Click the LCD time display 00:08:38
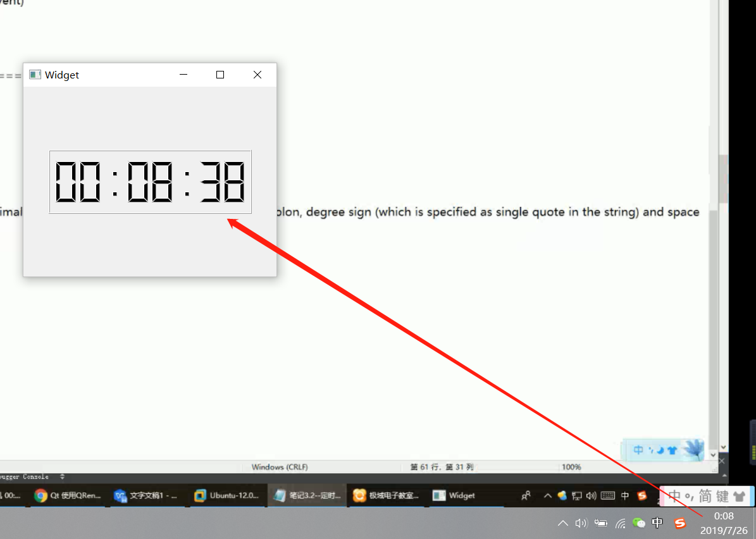This screenshot has width=756, height=539. pyautogui.click(x=151, y=182)
